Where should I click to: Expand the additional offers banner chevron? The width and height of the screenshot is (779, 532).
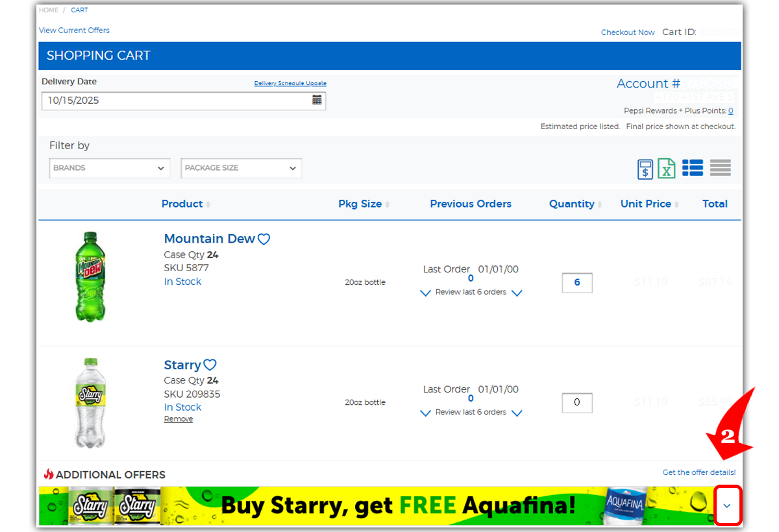727,505
